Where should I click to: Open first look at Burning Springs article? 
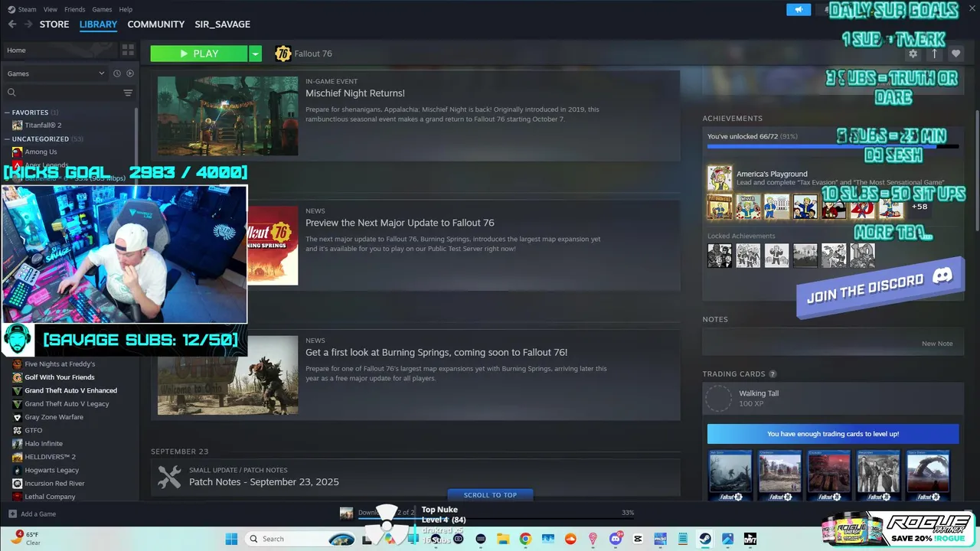pyautogui.click(x=436, y=353)
